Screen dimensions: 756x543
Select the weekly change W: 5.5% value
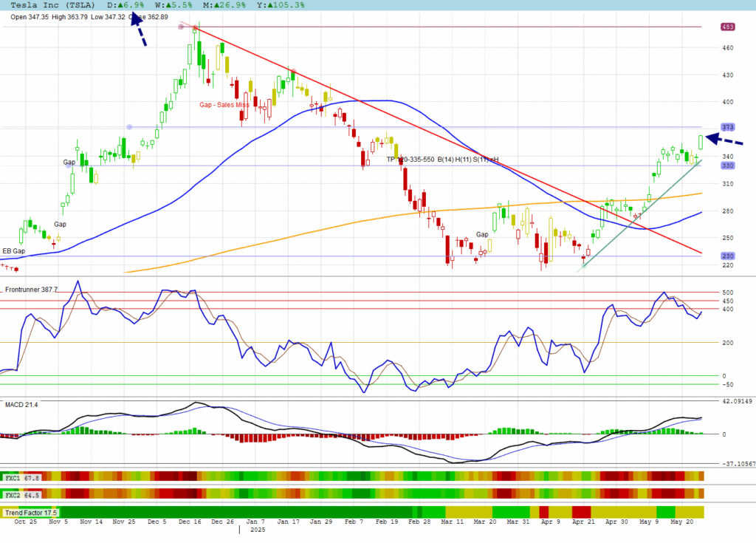[x=173, y=5]
